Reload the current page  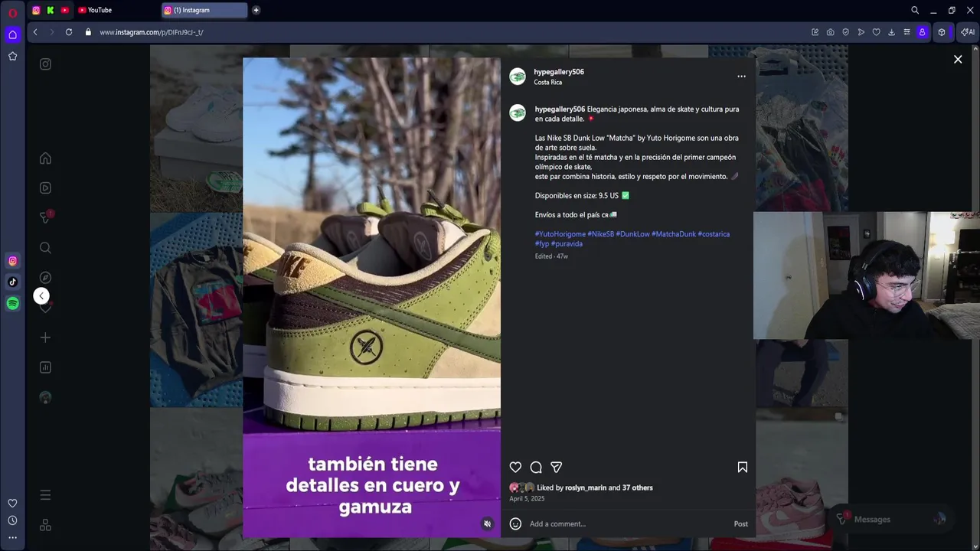coord(69,32)
